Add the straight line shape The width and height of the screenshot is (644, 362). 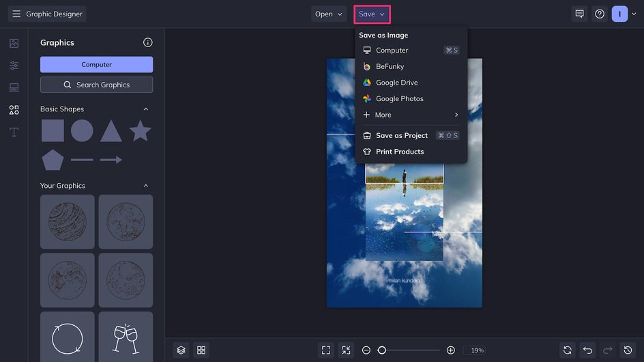82,160
